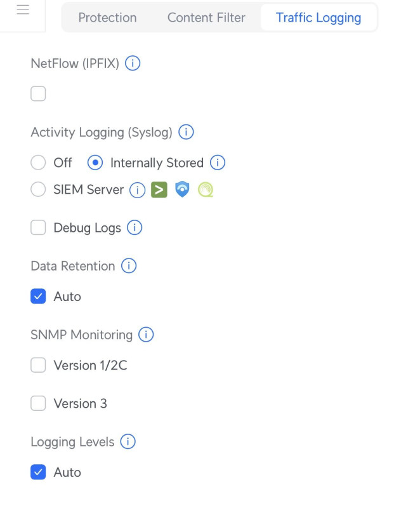This screenshot has width=420, height=508.
Task: Click the green Splunk arrow icon
Action: click(x=159, y=190)
